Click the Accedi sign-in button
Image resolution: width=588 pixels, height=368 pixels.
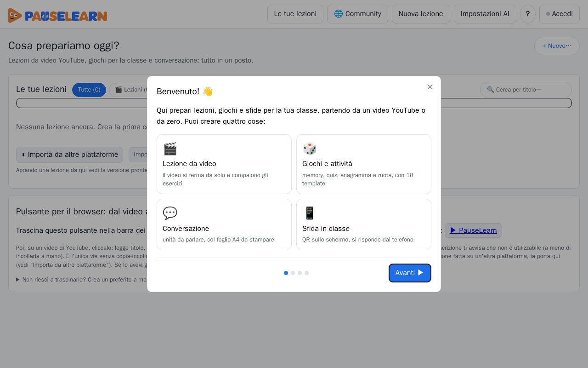click(560, 14)
